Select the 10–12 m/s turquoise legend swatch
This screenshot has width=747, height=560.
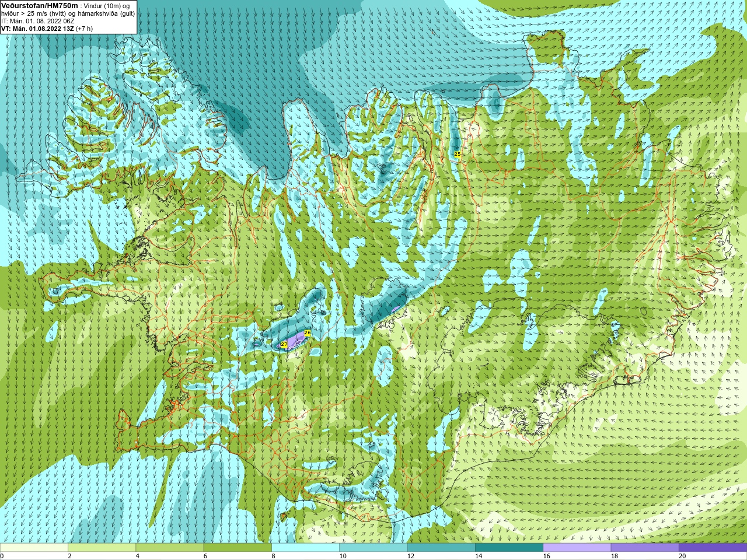coord(373,548)
